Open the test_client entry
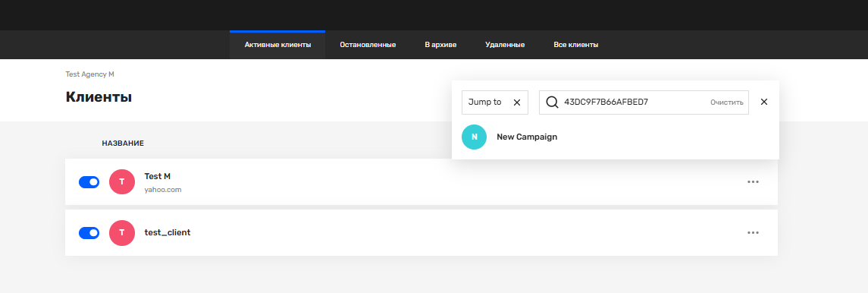The height and width of the screenshot is (293, 868). [x=168, y=232]
